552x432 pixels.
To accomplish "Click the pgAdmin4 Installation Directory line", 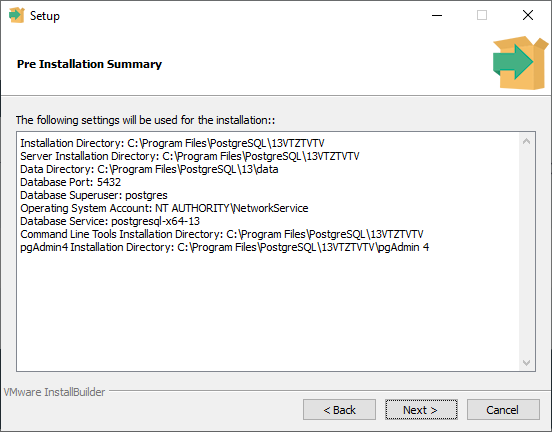I will pyautogui.click(x=225, y=248).
